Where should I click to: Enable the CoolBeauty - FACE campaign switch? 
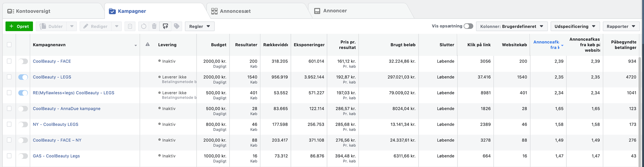(23, 61)
